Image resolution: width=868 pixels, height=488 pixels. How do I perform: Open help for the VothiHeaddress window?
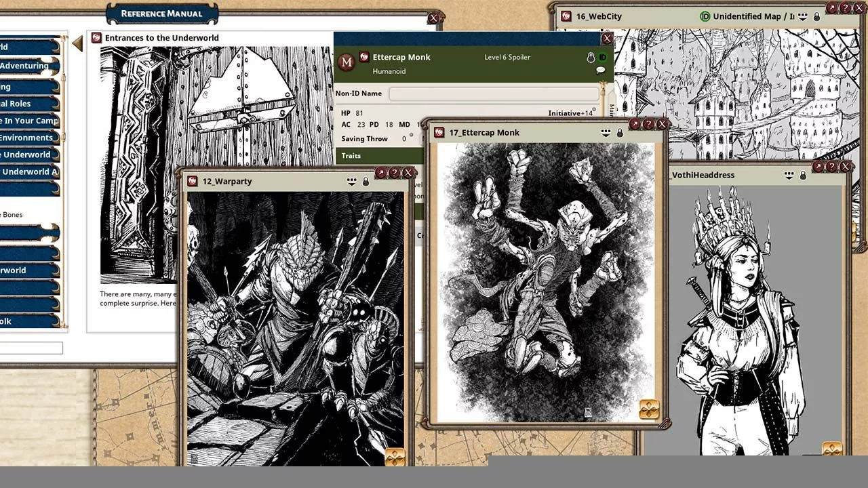[x=831, y=166]
